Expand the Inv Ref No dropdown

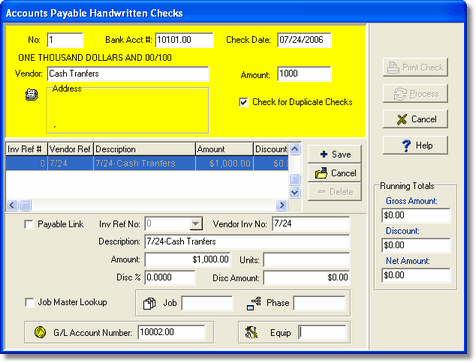pos(196,224)
